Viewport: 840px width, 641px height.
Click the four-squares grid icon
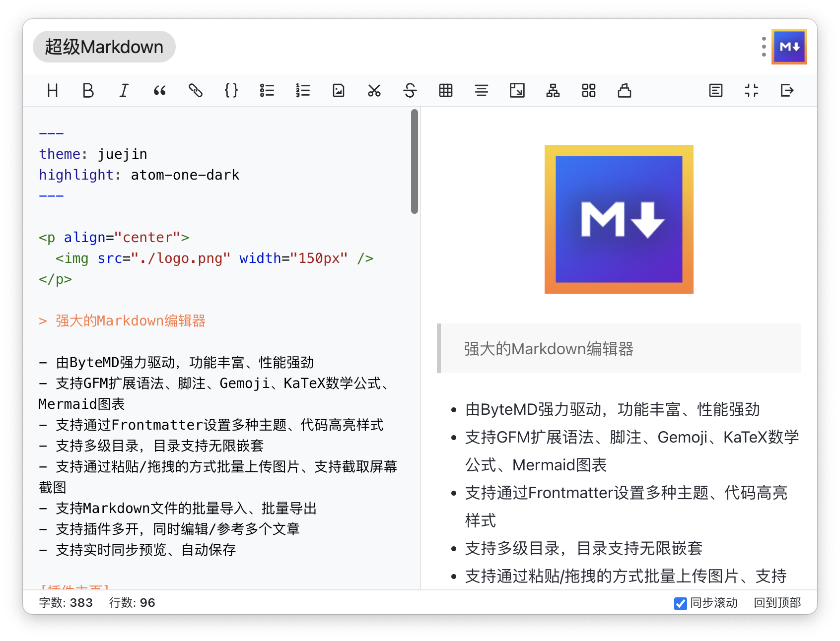click(589, 90)
